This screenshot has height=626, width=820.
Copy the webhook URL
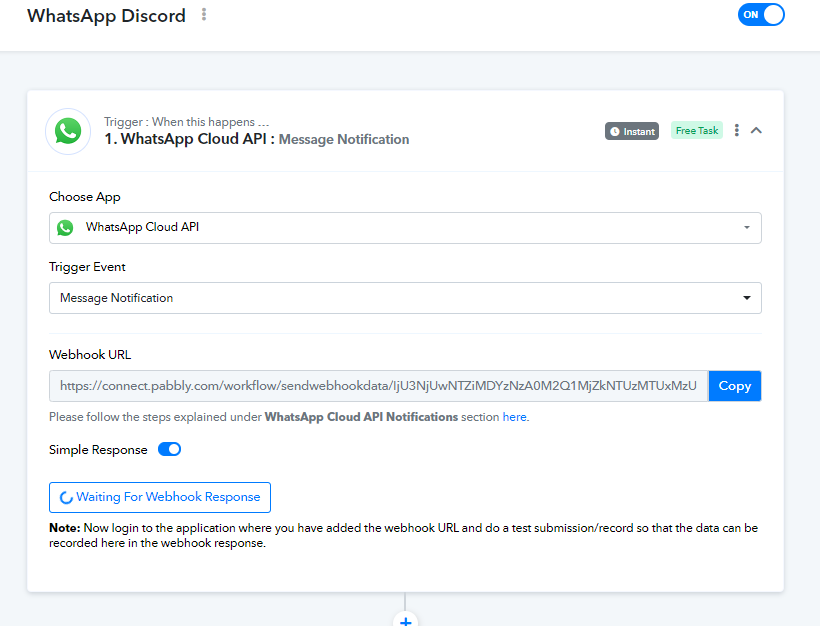[x=735, y=386]
